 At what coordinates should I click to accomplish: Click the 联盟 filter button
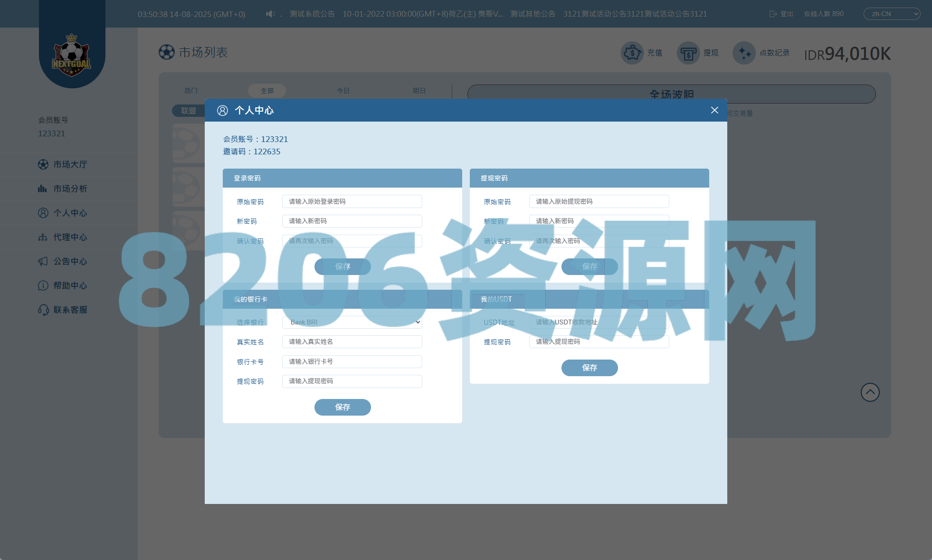[x=189, y=111]
